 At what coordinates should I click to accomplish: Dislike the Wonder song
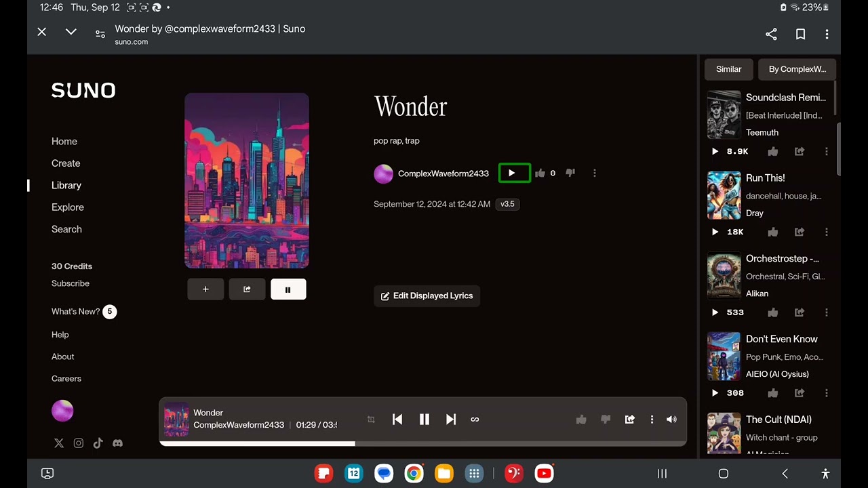(570, 174)
